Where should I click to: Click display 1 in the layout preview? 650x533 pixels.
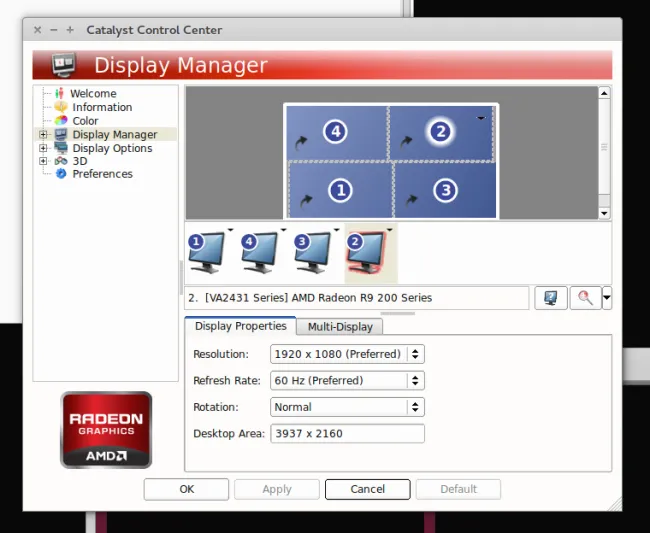[x=340, y=190]
